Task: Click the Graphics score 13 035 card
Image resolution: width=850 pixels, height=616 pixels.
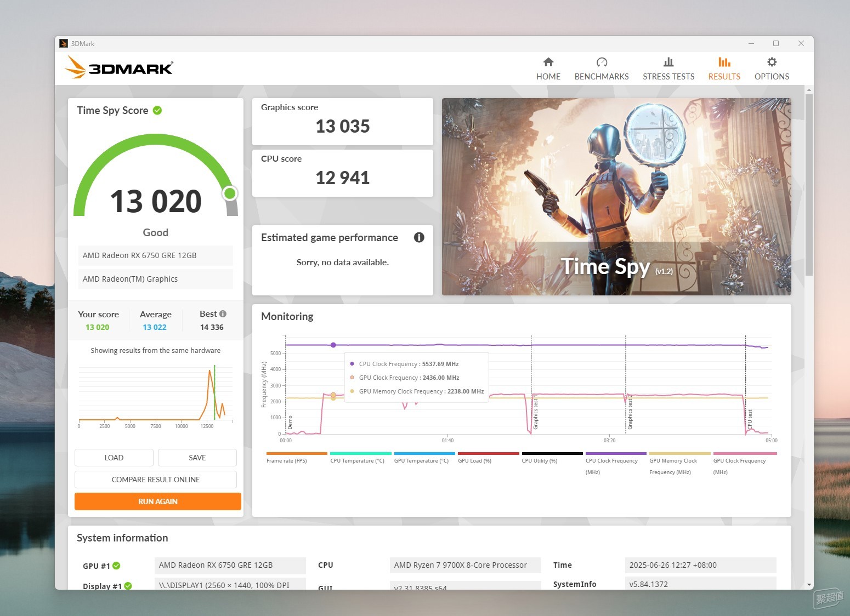Action: tap(343, 122)
